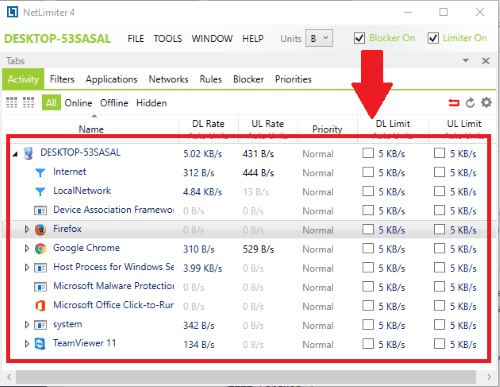Click the NetLimiter app logo icon
Image resolution: width=500 pixels, height=387 pixels.
pyautogui.click(x=12, y=12)
